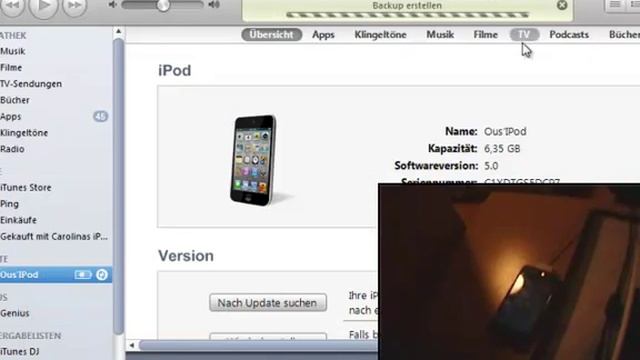640x360 pixels.
Task: Click the horizontal scrollbar thumb
Action: [259, 346]
